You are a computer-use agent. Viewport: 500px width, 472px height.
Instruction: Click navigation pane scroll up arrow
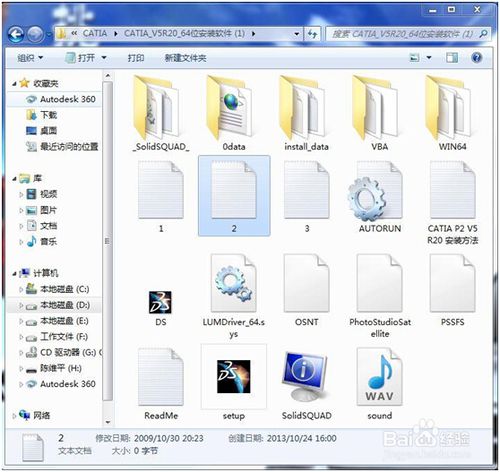108,76
